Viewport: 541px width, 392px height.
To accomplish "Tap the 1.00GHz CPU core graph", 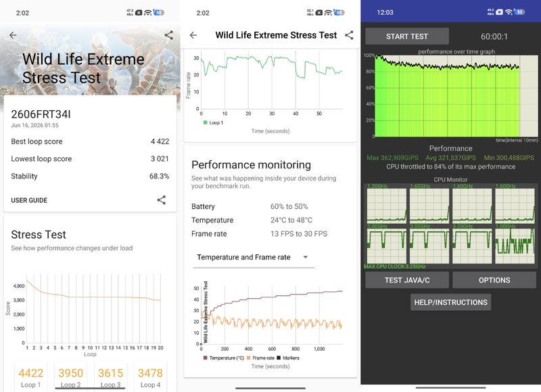I will [x=515, y=245].
